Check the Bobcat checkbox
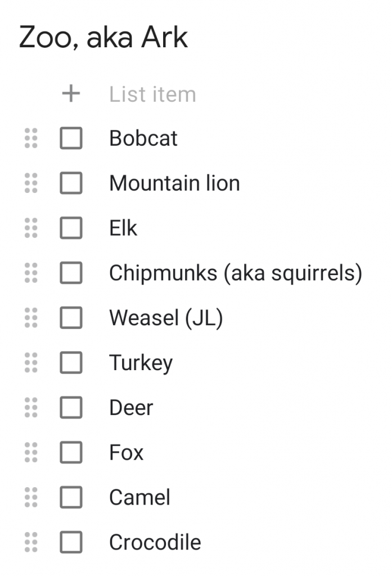This screenshot has width=392, height=576. coord(71,138)
